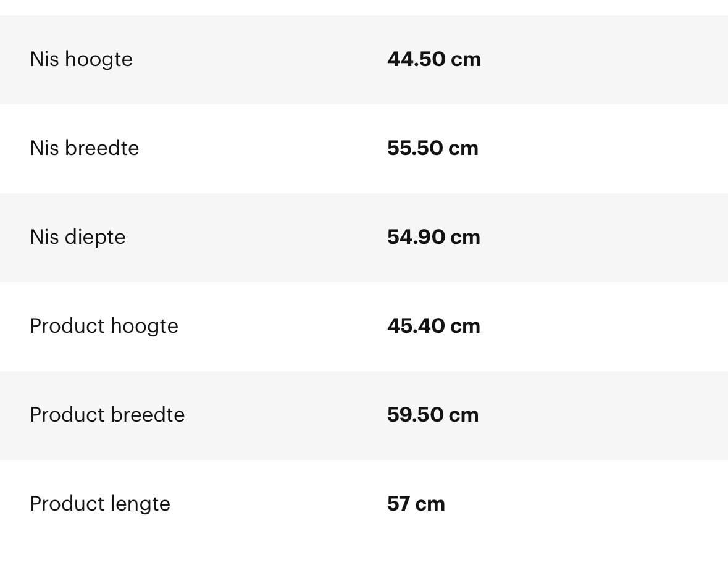Select the 59.50 cm value
Screen dimensions: 728x584
(433, 415)
